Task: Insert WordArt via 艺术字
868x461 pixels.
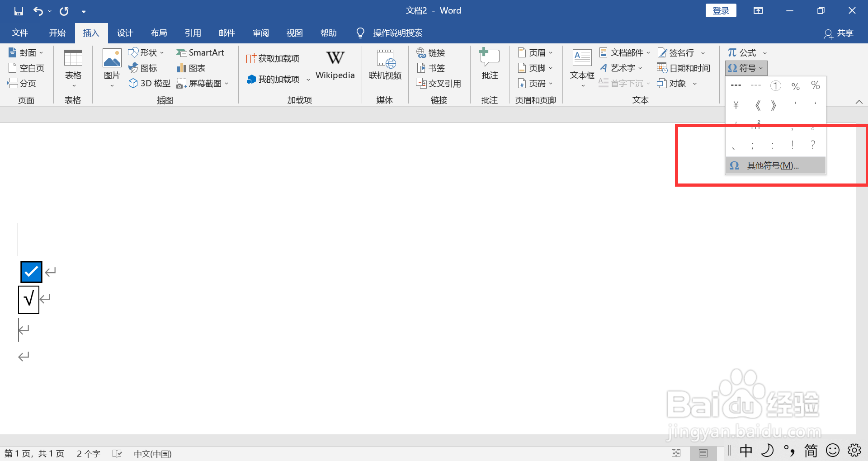Action: 621,68
